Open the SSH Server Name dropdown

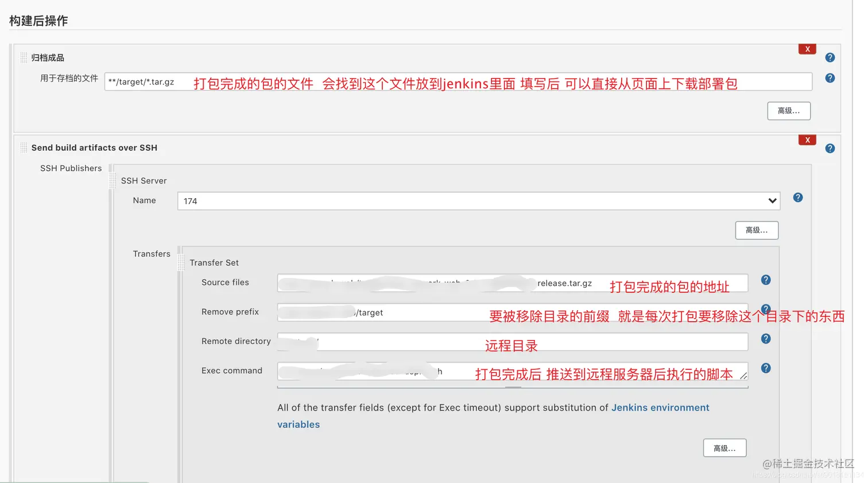[x=479, y=201]
